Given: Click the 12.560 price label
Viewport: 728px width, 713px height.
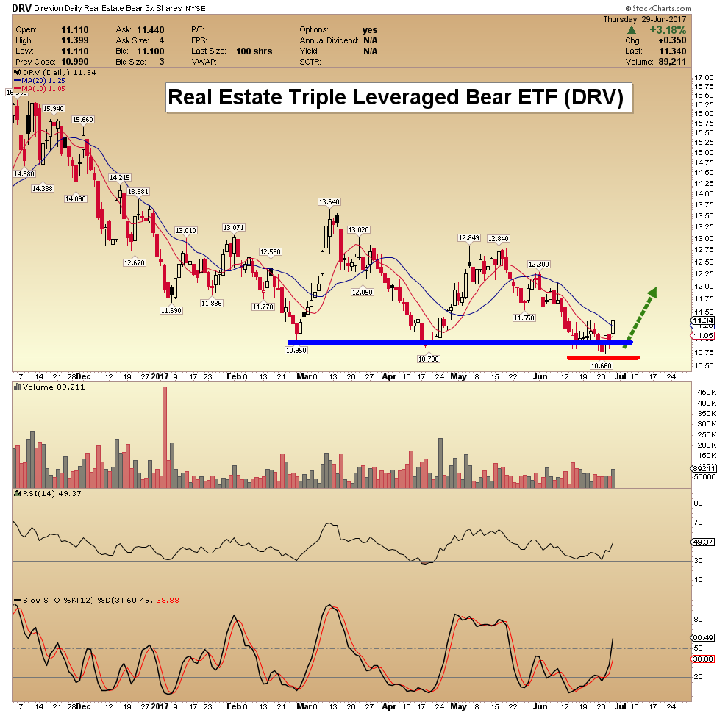Looking at the screenshot, I should pos(270,252).
